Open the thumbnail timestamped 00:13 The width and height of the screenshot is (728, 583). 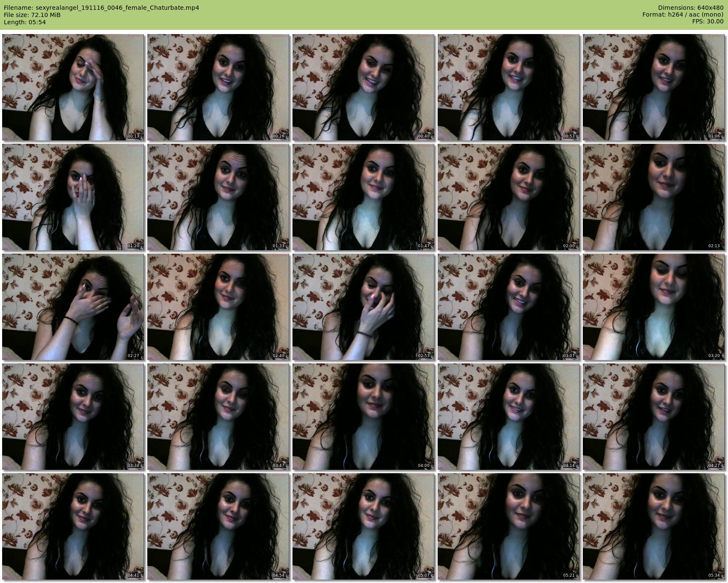coord(73,87)
